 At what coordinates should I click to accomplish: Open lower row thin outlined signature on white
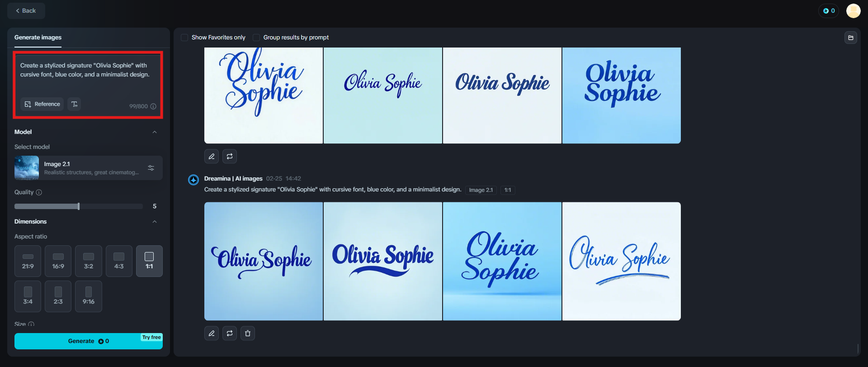(622, 262)
